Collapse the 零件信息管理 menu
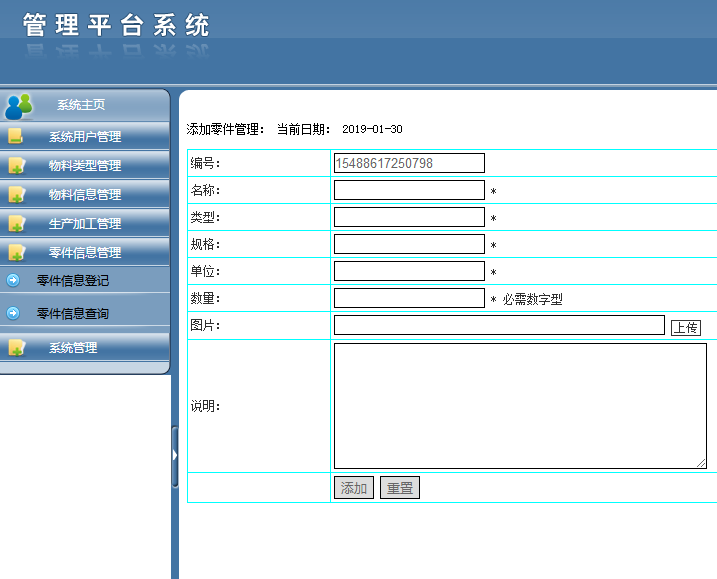 pyautogui.click(x=85, y=252)
